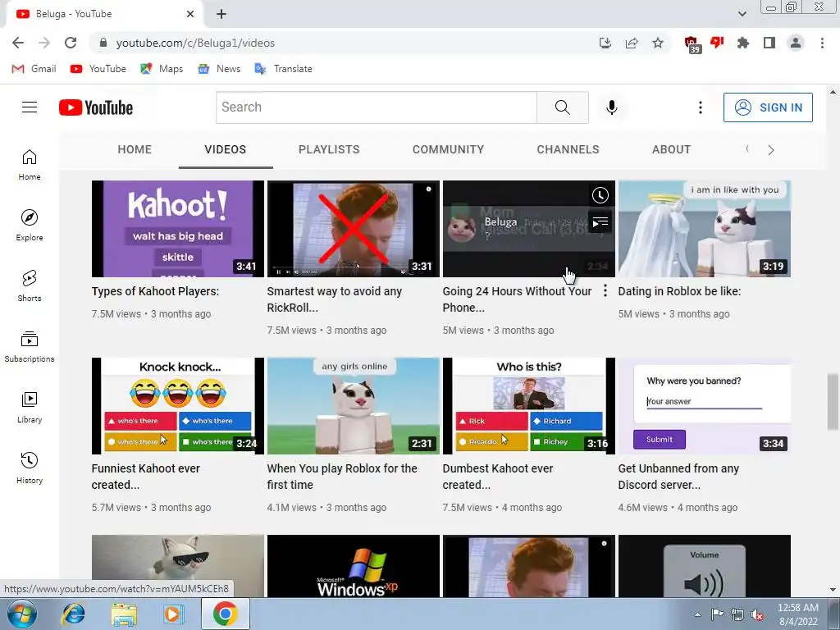Open YouTube bookmark in bookmarks bar
This screenshot has height=630, width=840.
98,69
